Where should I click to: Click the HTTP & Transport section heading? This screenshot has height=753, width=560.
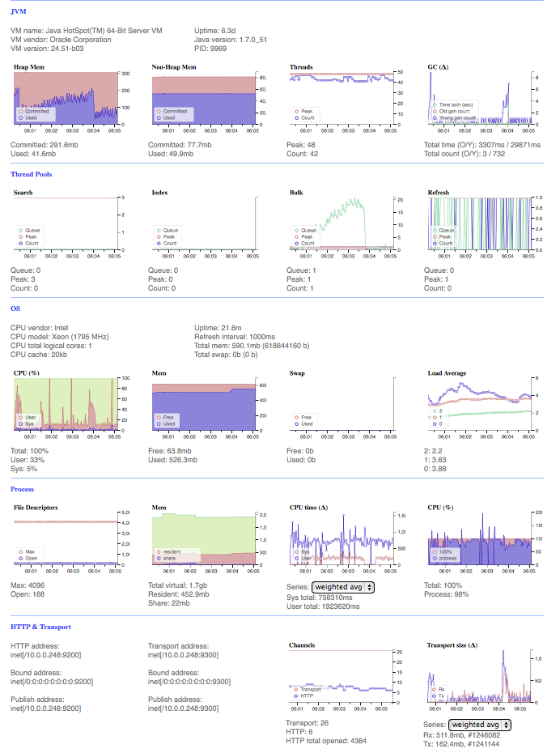(40, 627)
